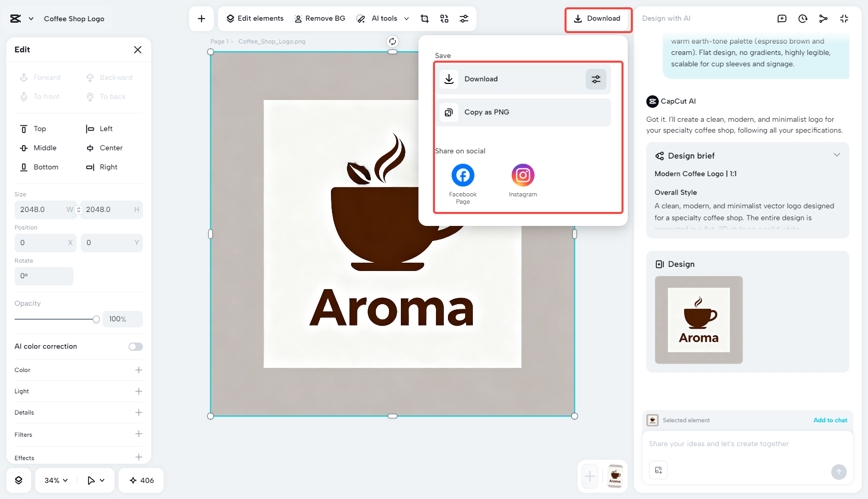Open the zoom level dropdown showing 34%
The height and width of the screenshot is (499, 868).
pos(54,480)
